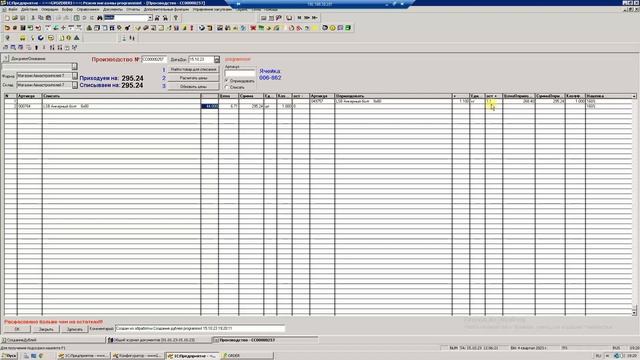Open the calendar picker beside the document date
This screenshot has height=360, width=640.
[217, 60]
